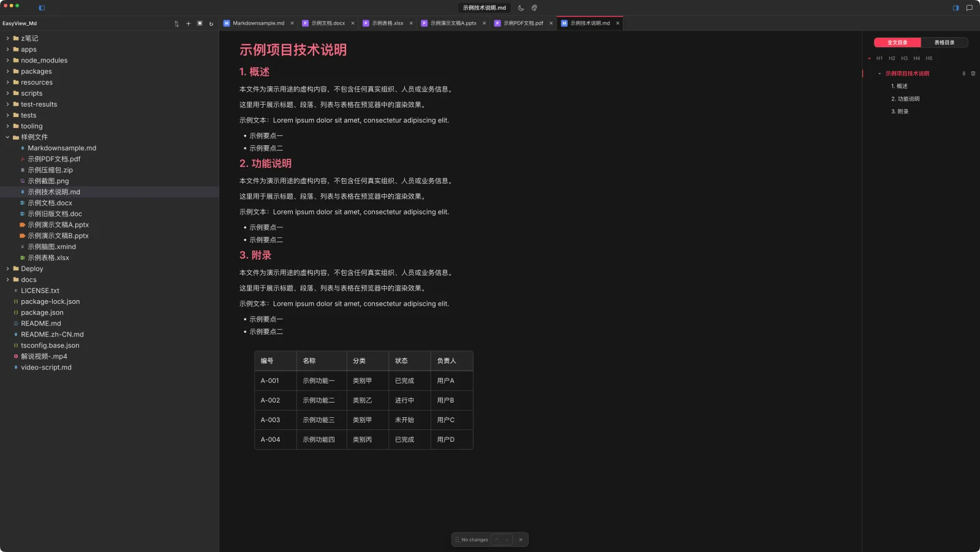The width and height of the screenshot is (980, 552).
Task: Go to next change with down arrow
Action: pyautogui.click(x=507, y=540)
